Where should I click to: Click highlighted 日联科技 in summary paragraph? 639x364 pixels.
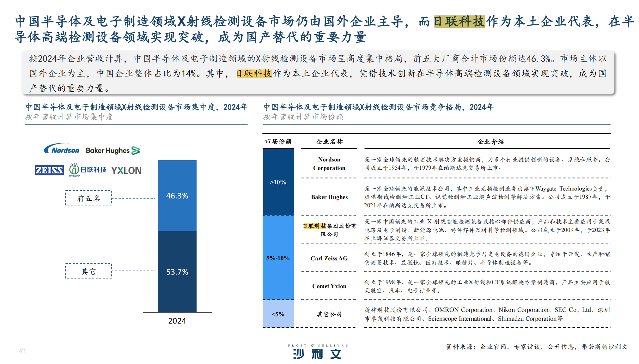coord(254,74)
